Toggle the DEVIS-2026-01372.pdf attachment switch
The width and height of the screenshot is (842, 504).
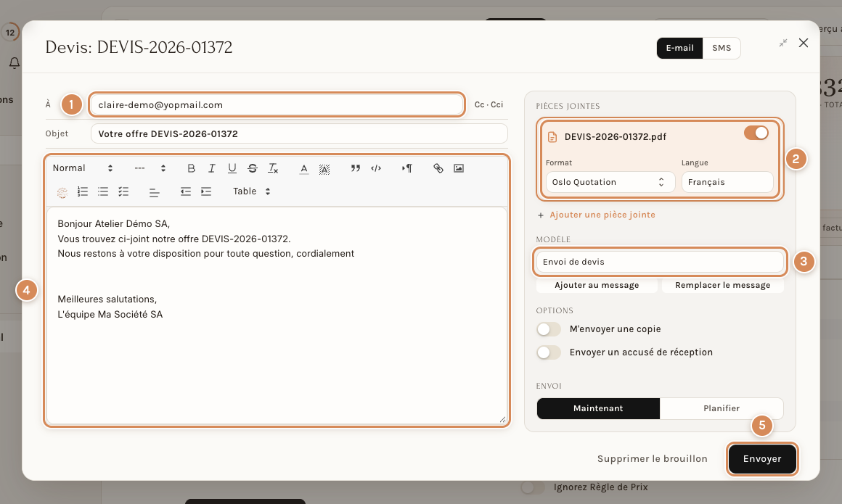coord(756,133)
